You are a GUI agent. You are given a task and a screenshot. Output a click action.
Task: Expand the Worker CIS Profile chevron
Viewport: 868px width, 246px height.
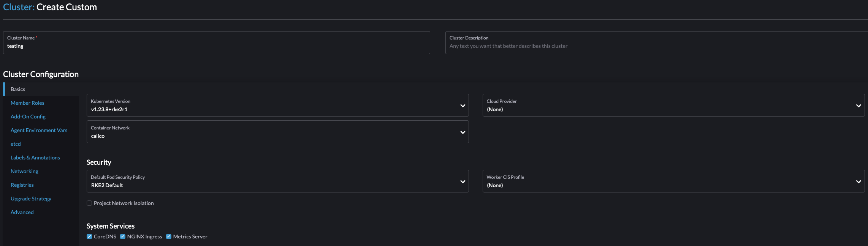pyautogui.click(x=858, y=181)
